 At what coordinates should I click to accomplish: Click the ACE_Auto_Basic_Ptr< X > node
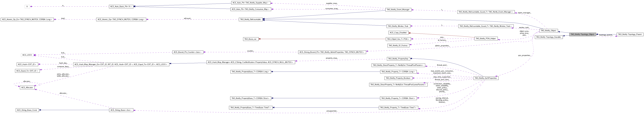pyautogui.click(x=121, y=6)
